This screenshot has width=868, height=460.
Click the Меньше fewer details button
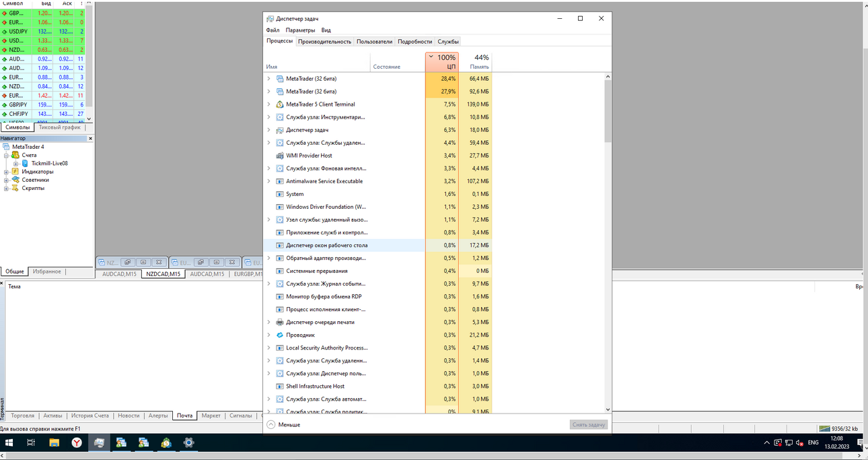(x=283, y=425)
